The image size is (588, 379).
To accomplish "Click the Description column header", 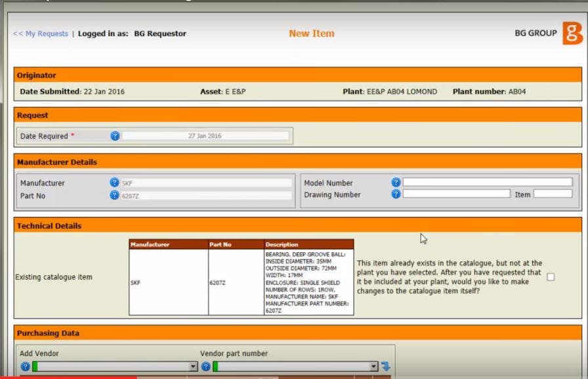I will click(x=309, y=244).
